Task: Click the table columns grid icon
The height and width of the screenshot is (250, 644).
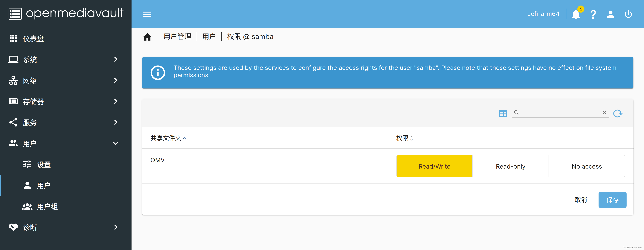Action: tap(503, 113)
